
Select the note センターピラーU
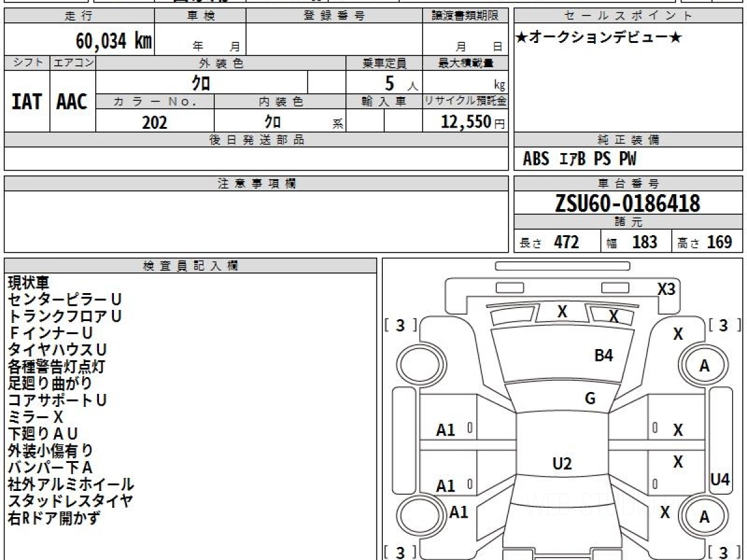(x=65, y=299)
